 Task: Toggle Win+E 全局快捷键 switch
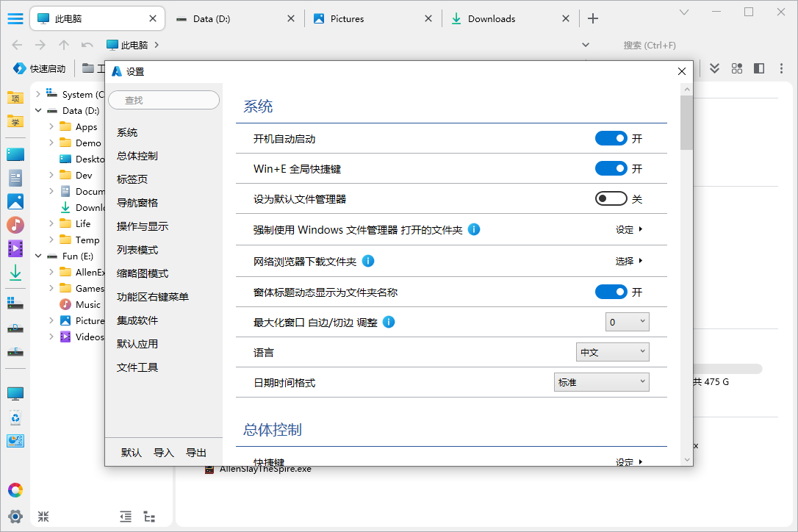click(x=611, y=168)
